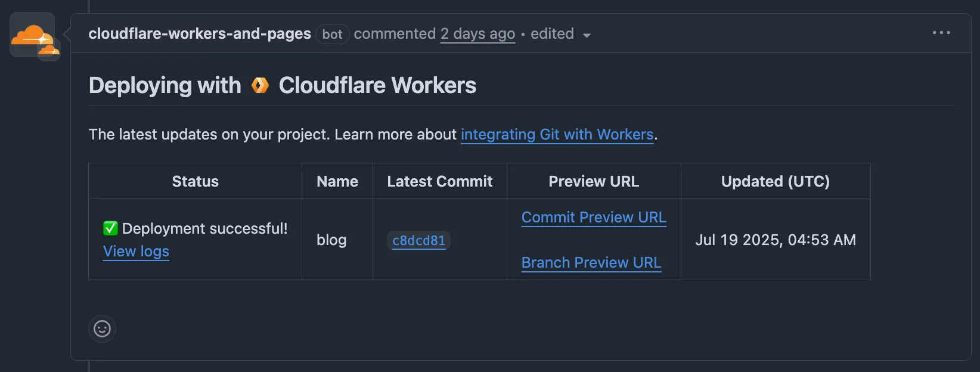Image resolution: width=980 pixels, height=372 pixels.
Task: Open commit c8dcd81
Action: point(418,240)
